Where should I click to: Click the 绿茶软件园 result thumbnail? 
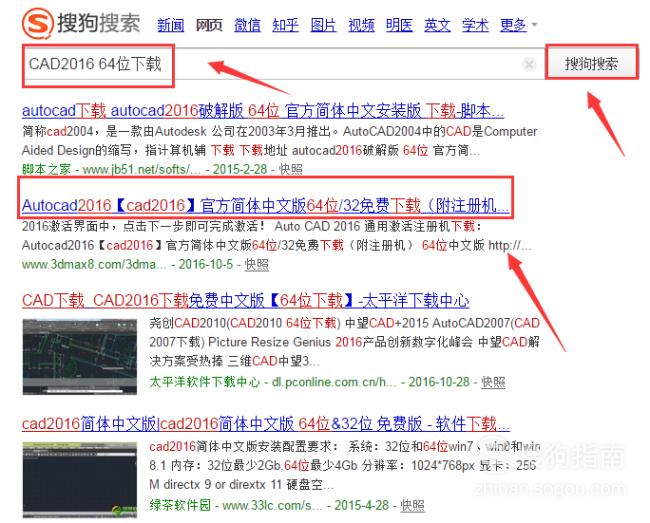point(80,479)
